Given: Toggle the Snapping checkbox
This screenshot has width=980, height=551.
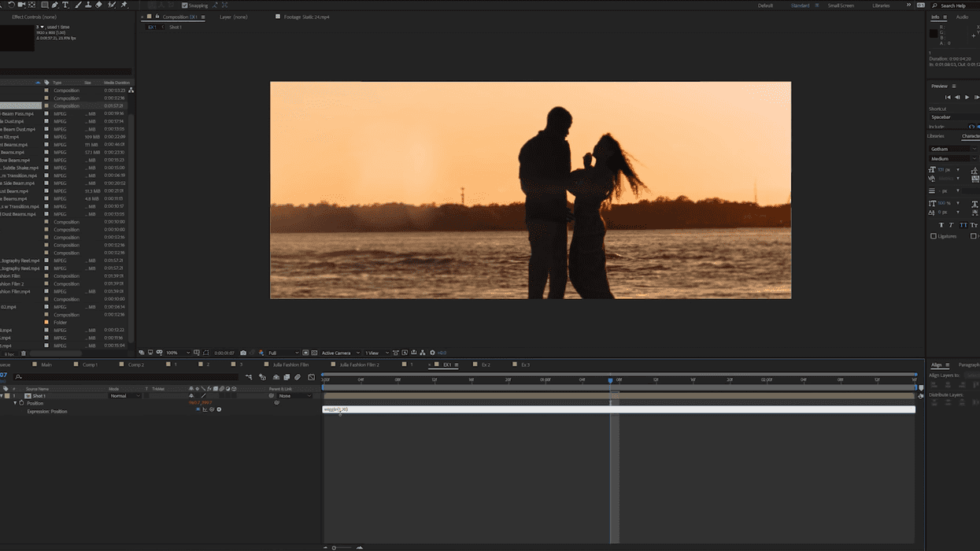Looking at the screenshot, I should [x=184, y=6].
